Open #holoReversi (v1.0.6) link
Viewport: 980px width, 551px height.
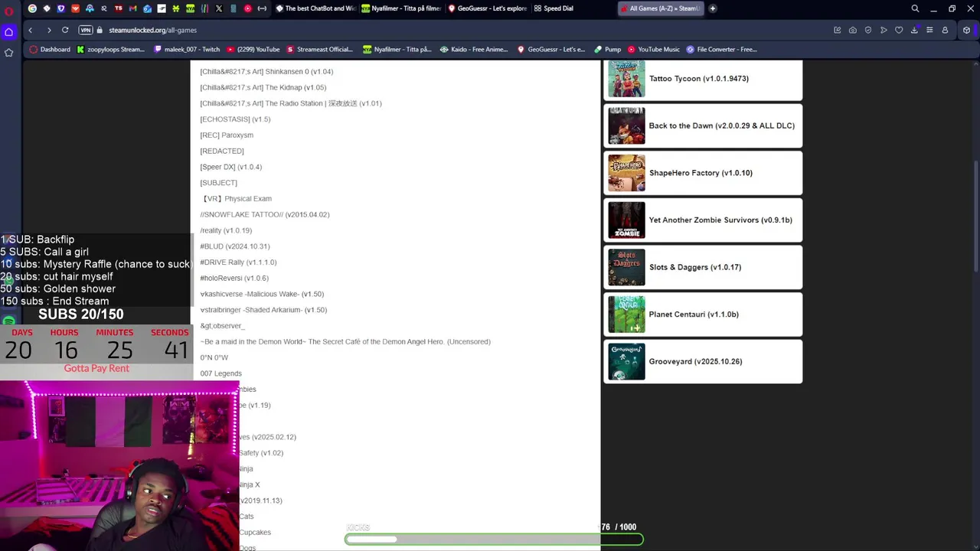tap(234, 278)
